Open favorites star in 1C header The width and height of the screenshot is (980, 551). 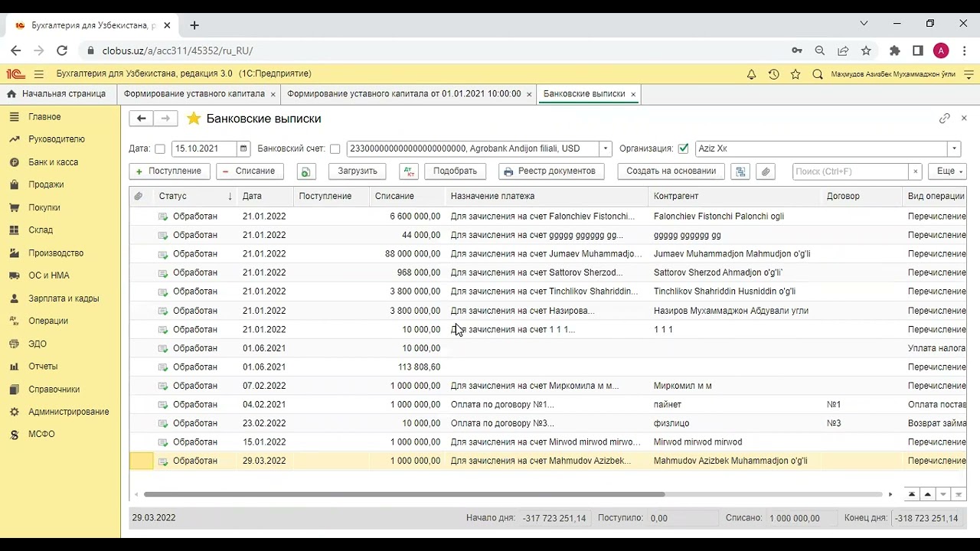(x=795, y=74)
